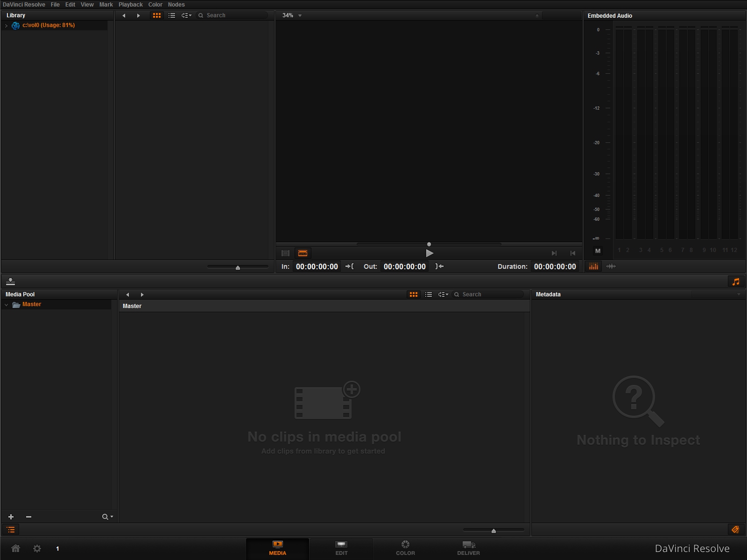Remove bin using the minus icon

click(28, 517)
